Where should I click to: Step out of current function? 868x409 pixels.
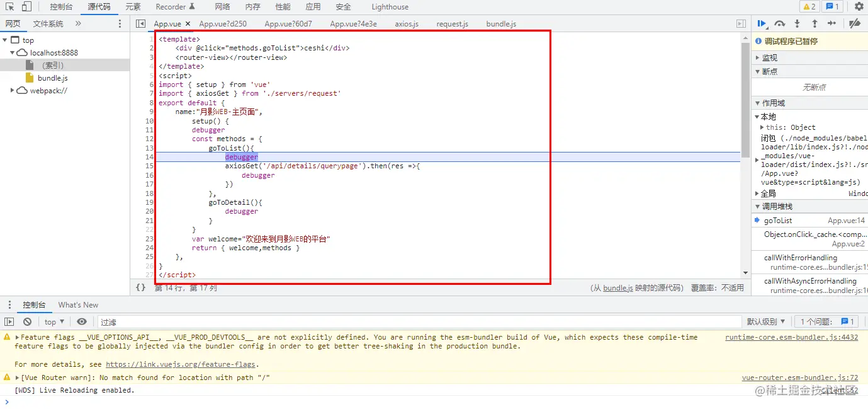(814, 23)
